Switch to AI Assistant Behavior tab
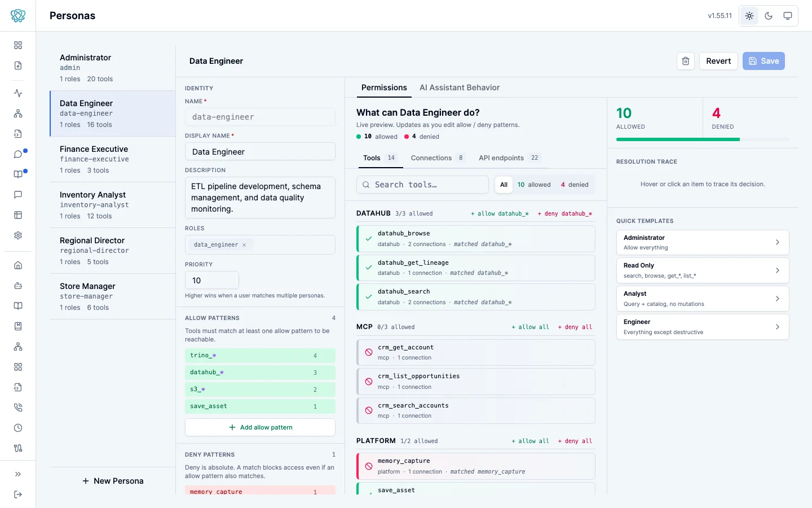 coord(460,87)
